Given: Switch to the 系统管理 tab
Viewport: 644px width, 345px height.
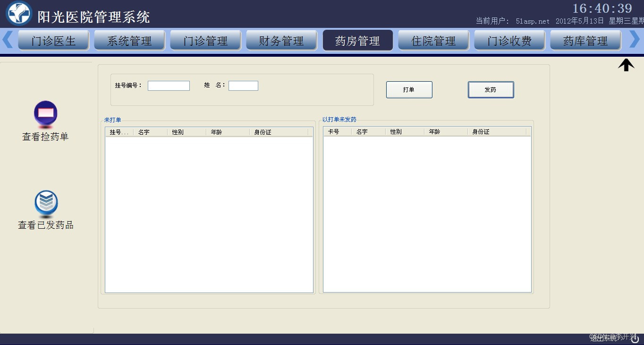Looking at the screenshot, I should tap(129, 41).
